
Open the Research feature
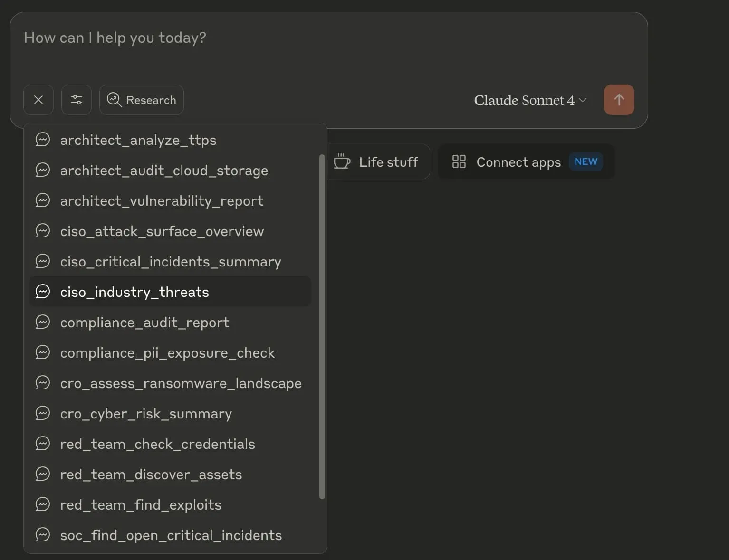(141, 100)
